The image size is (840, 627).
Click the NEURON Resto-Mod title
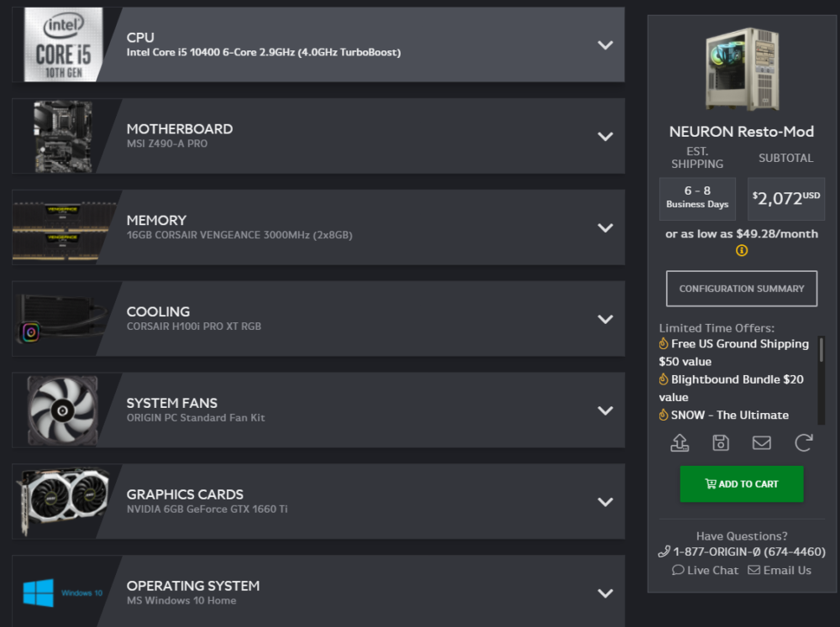click(742, 132)
